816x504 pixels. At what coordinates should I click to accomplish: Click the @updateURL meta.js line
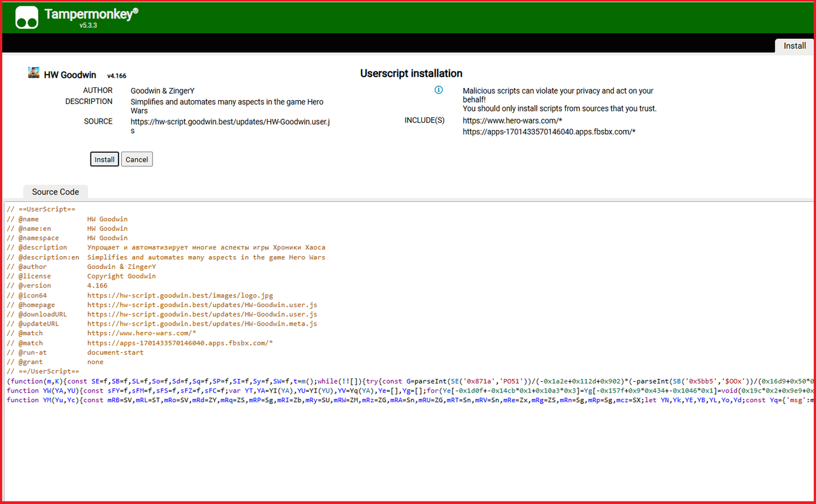pyautogui.click(x=162, y=324)
